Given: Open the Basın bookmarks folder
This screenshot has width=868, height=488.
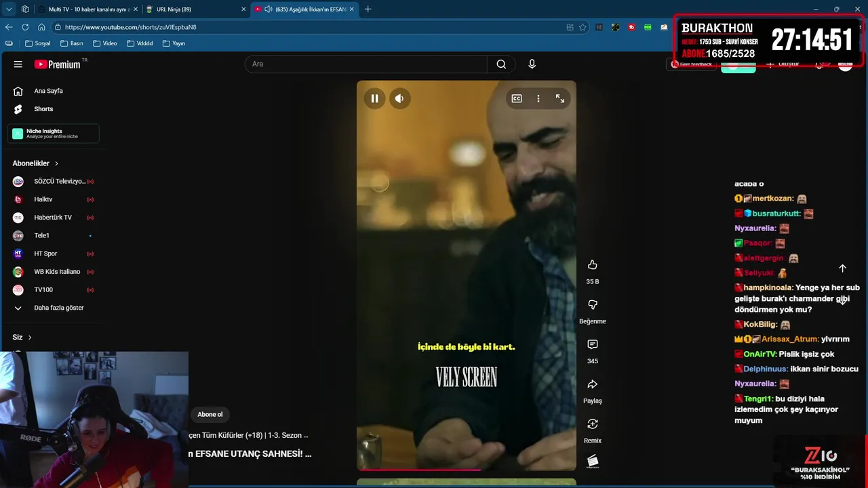Looking at the screenshot, I should click(x=71, y=43).
